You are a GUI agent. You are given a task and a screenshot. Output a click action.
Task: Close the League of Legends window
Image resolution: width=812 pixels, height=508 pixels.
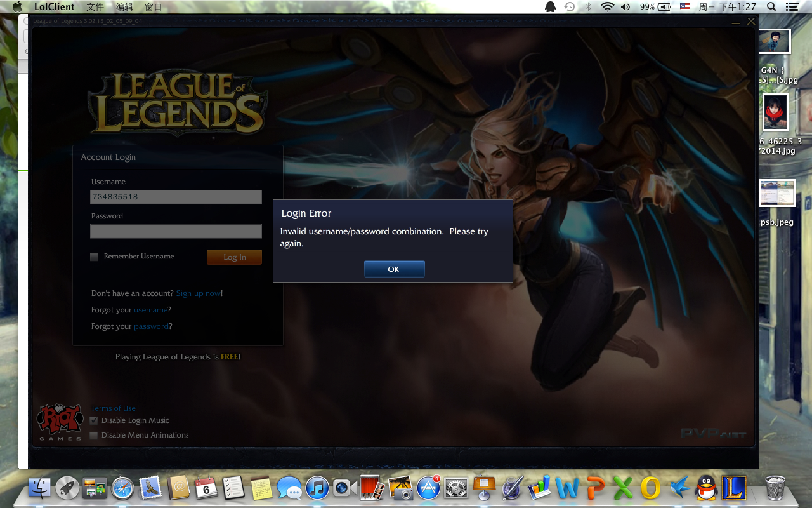[x=751, y=21]
